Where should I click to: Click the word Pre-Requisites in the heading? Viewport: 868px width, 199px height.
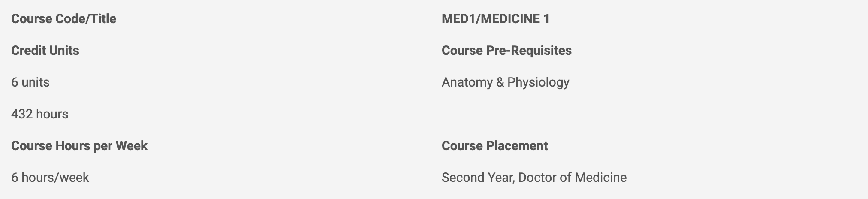point(529,51)
